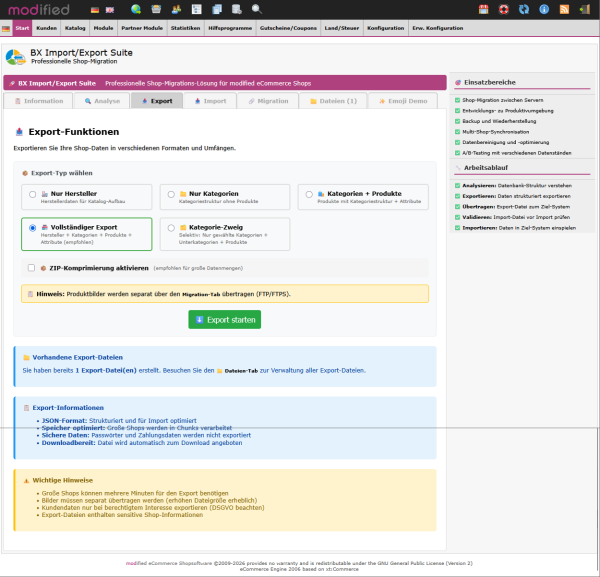Screen dimensions: 600x577
Task: Open the Katalog menu
Action: click(x=75, y=28)
